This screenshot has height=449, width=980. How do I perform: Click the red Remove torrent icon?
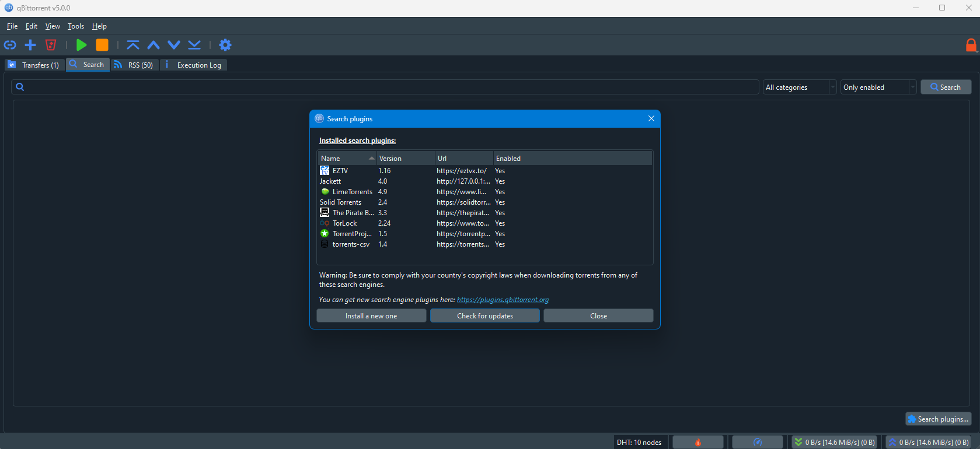click(51, 45)
